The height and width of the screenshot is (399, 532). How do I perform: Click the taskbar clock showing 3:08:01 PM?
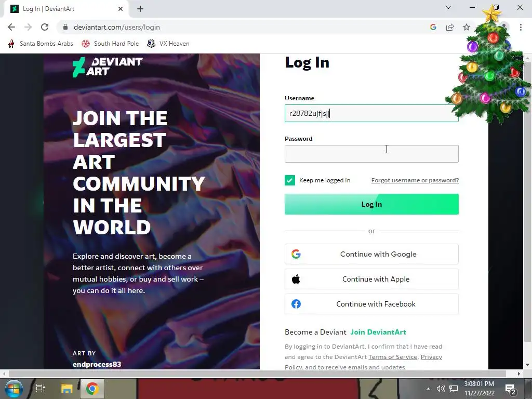(x=480, y=389)
